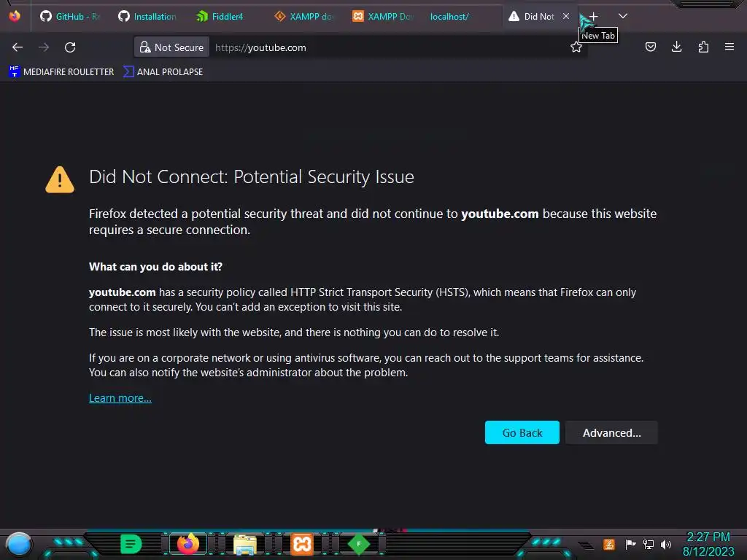Go back with the toolbar back arrow
The width and height of the screenshot is (747, 560).
pos(18,47)
